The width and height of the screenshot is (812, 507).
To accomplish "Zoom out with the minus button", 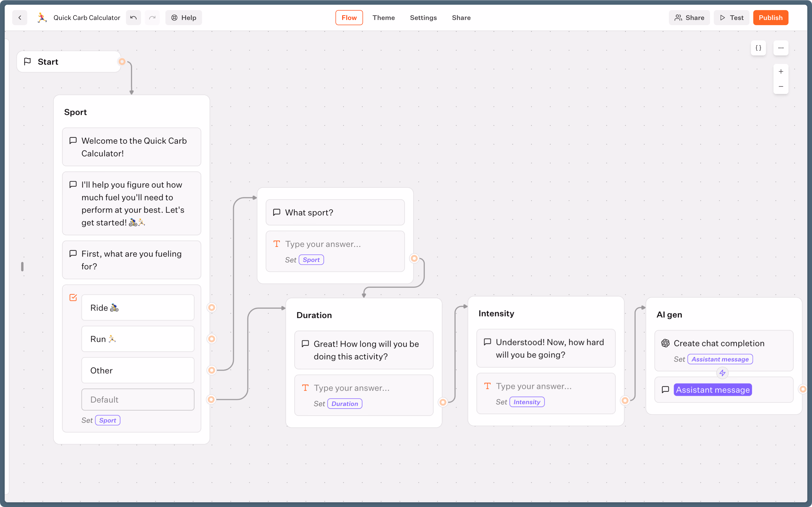I will click(781, 86).
